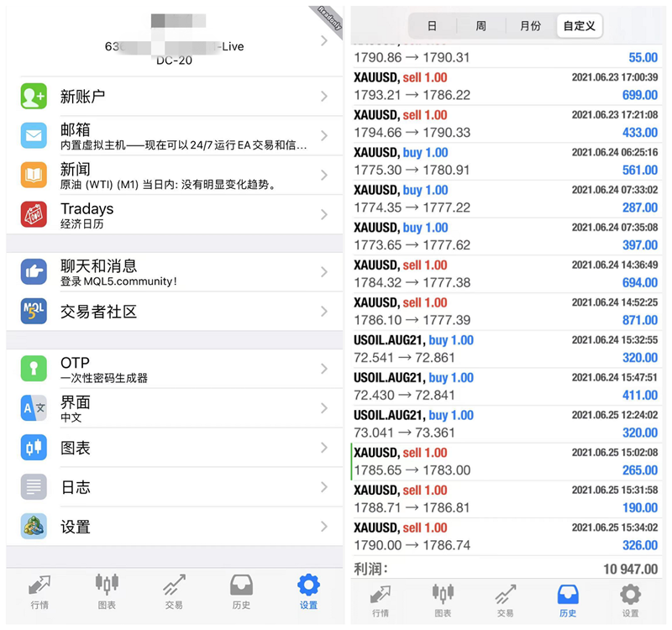Open the 日志 journal entry

175,487
